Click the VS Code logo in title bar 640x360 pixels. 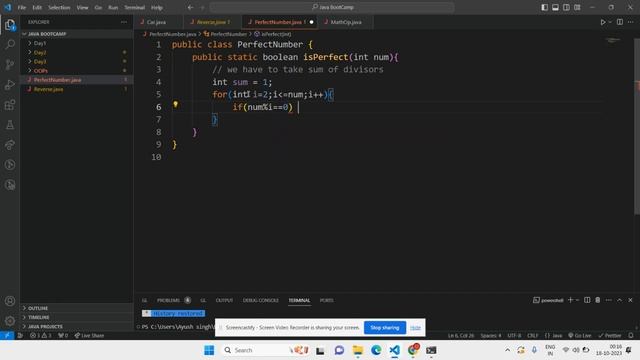(x=8, y=7)
